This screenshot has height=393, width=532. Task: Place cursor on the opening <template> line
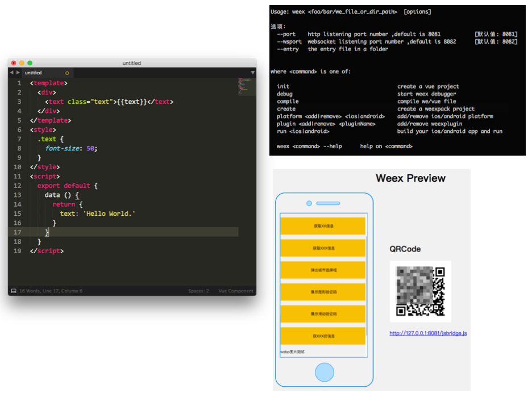pyautogui.click(x=48, y=83)
